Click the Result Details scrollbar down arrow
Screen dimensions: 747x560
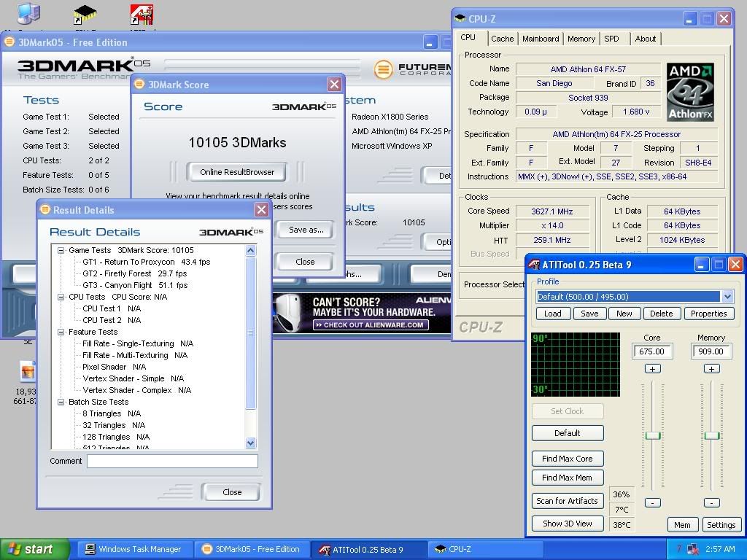coord(251,443)
